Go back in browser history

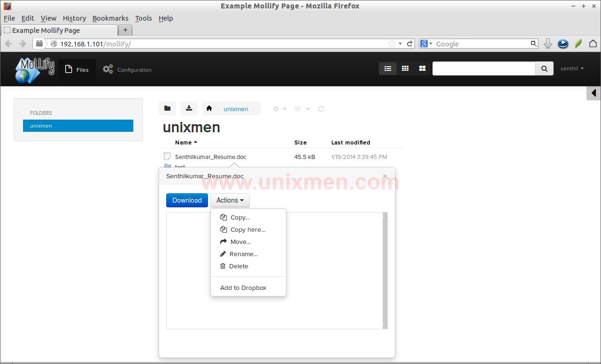tap(8, 44)
